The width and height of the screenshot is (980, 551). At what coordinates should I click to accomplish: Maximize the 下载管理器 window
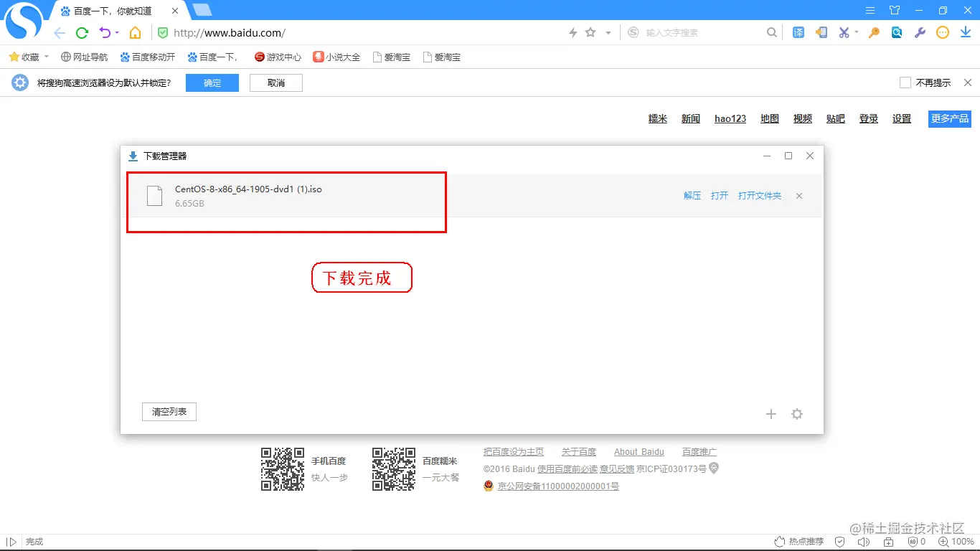pyautogui.click(x=788, y=156)
